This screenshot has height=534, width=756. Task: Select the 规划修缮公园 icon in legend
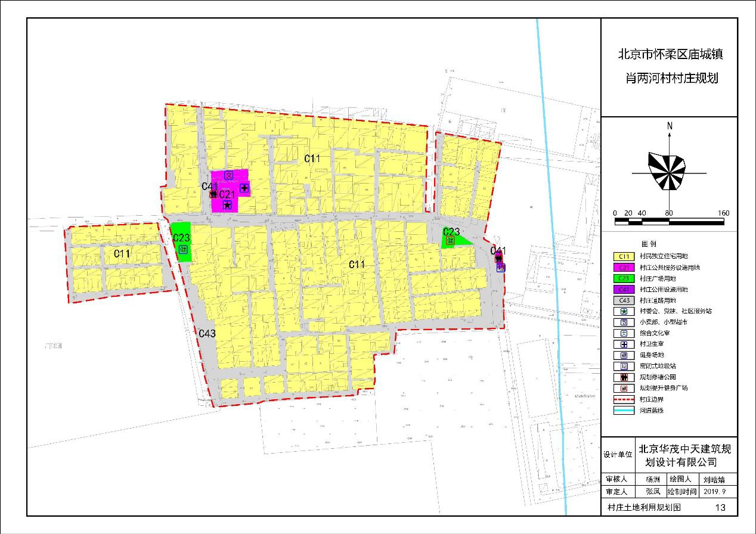[x=624, y=377]
